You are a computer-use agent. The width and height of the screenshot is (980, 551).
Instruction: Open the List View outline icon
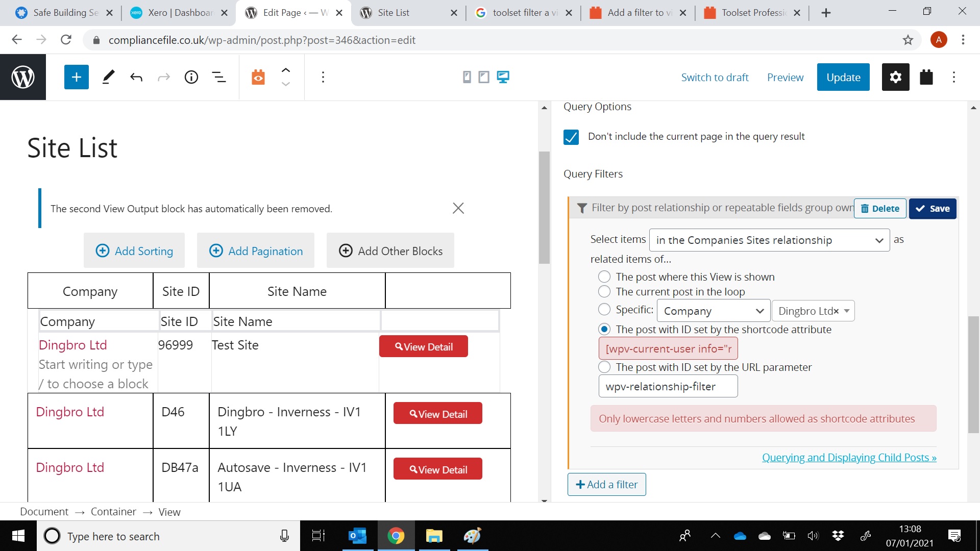(219, 77)
